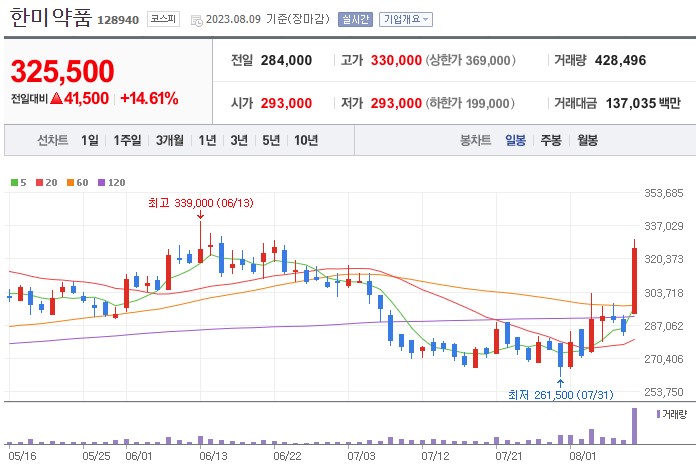This screenshot has height=473, width=696.
Task: Click the calendar icon beside 2023.08.09
Action: [196, 20]
